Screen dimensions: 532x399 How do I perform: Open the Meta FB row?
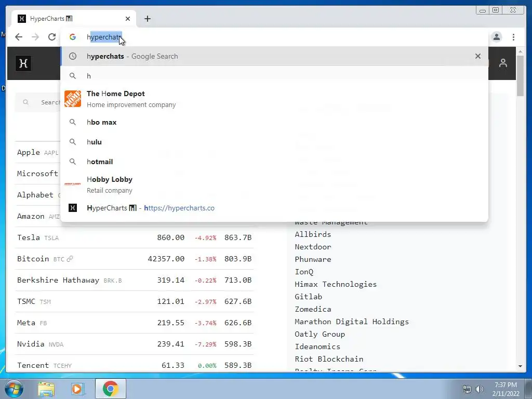(135, 323)
